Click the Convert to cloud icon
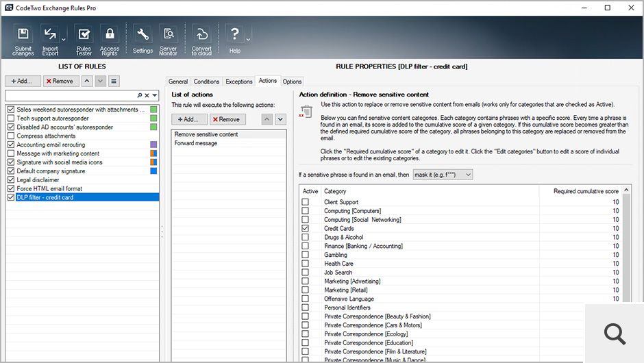Screen dimensions: 644x363 point(201,40)
